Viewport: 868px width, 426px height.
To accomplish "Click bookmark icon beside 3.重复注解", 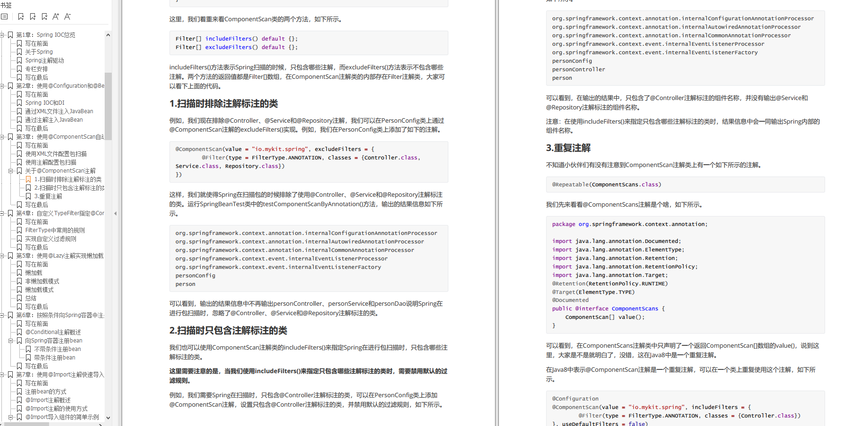I will 28,196.
